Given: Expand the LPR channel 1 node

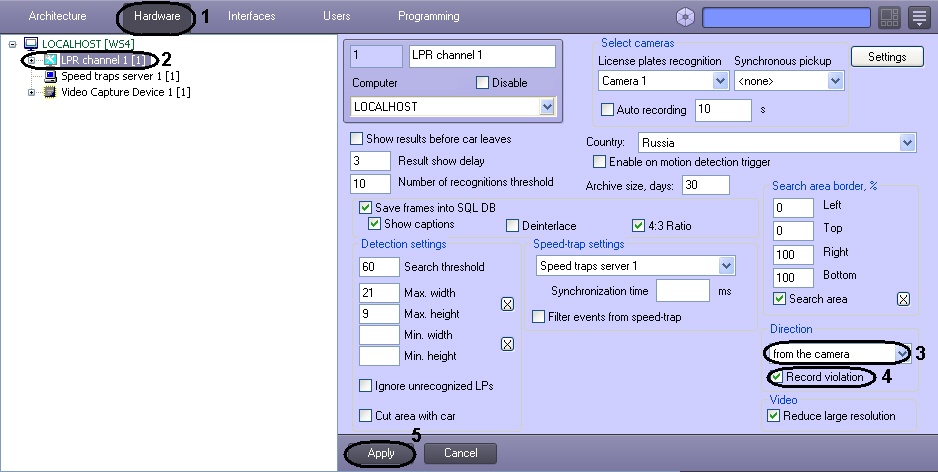Looking at the screenshot, I should click(x=31, y=60).
